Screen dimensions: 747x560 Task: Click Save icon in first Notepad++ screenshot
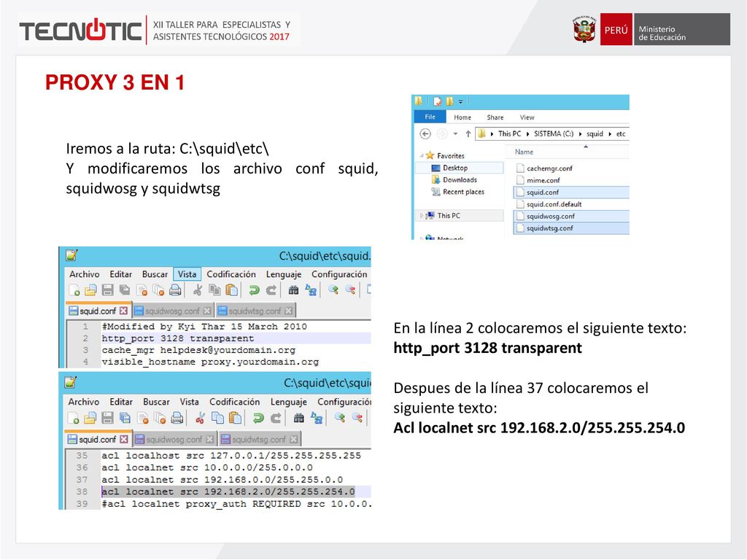(x=108, y=289)
